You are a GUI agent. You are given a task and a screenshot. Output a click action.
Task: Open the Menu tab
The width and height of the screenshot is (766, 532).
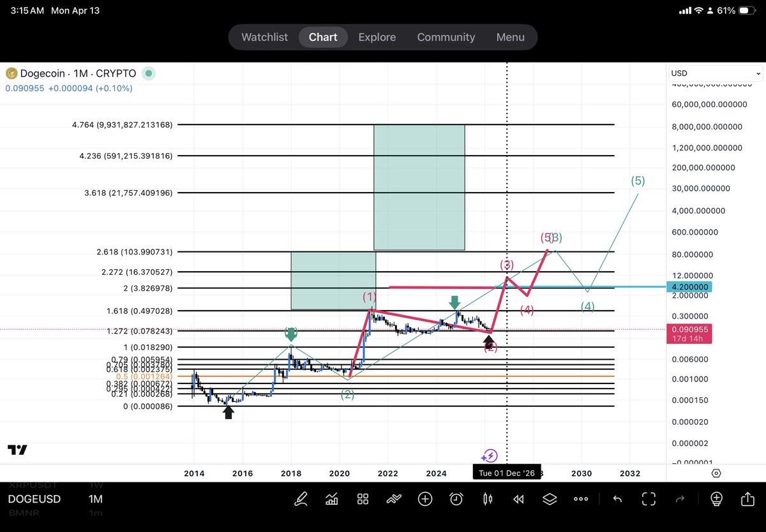511,37
